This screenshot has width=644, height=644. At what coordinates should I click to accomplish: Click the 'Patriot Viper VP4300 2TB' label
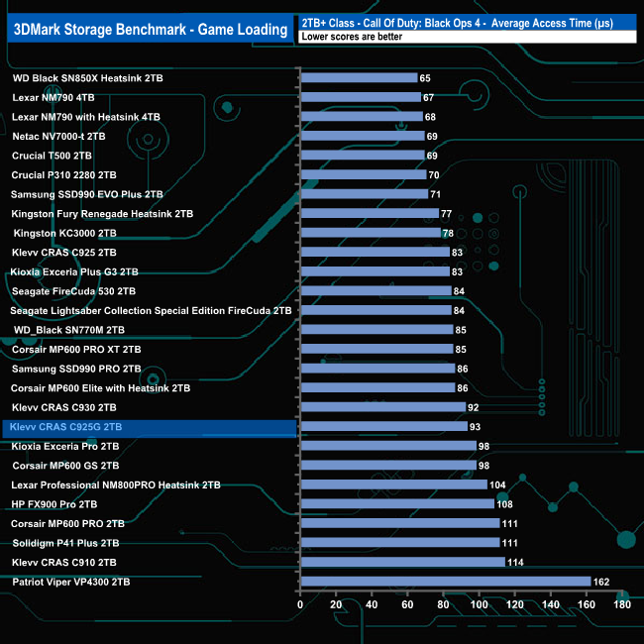[x=71, y=582]
